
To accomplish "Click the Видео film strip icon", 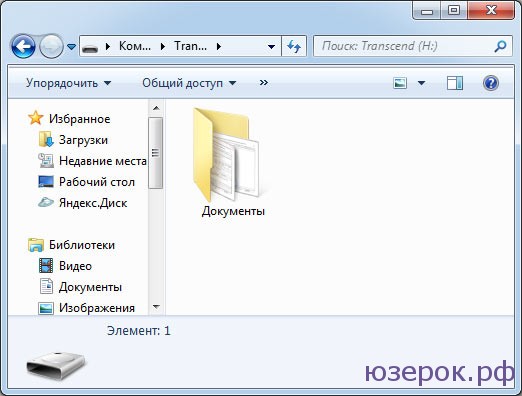I will pos(46,266).
